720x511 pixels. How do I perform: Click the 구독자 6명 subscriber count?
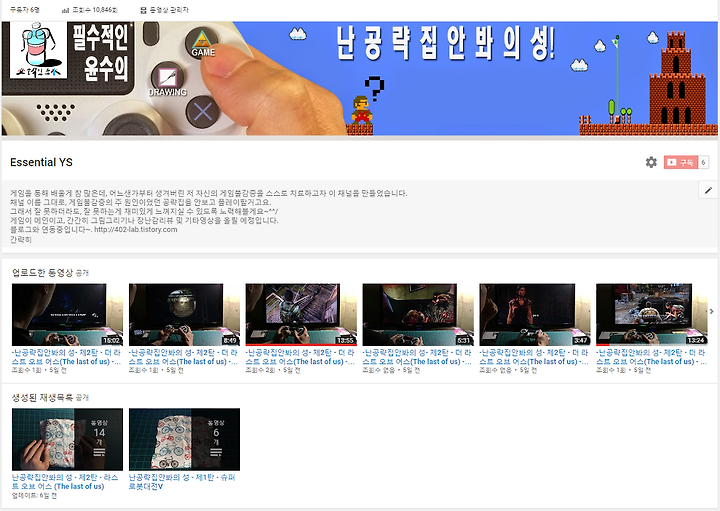pos(25,10)
